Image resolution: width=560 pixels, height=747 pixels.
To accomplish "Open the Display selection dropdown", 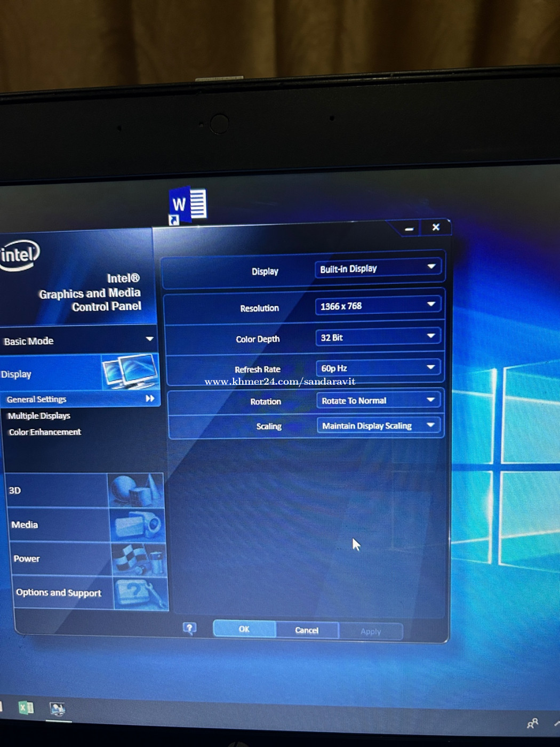I will pyautogui.click(x=378, y=267).
